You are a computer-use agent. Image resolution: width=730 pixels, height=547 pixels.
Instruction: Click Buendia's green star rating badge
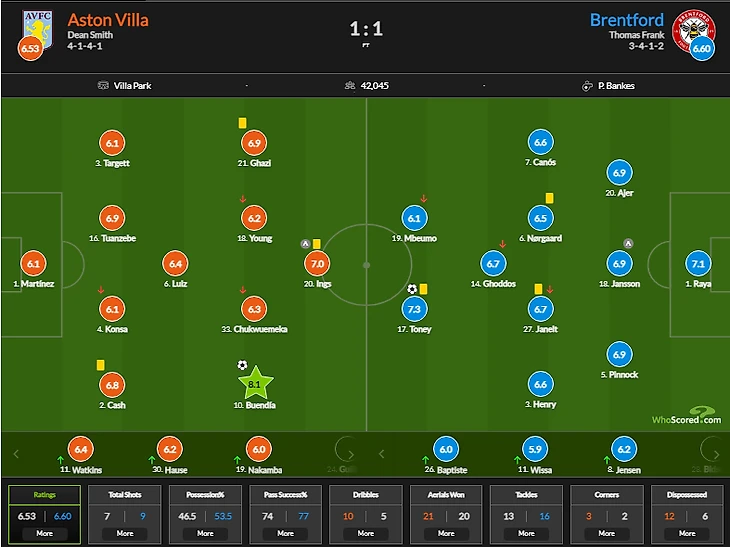[x=253, y=383]
